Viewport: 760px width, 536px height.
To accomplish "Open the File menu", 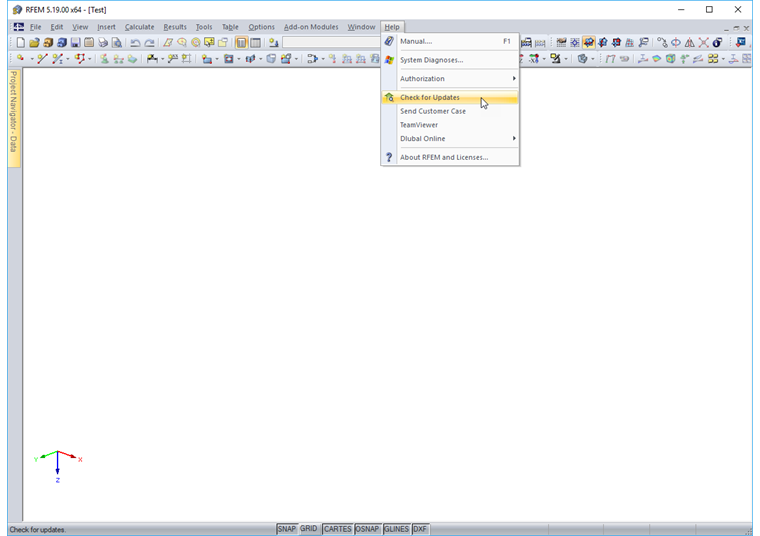I will pyautogui.click(x=35, y=27).
